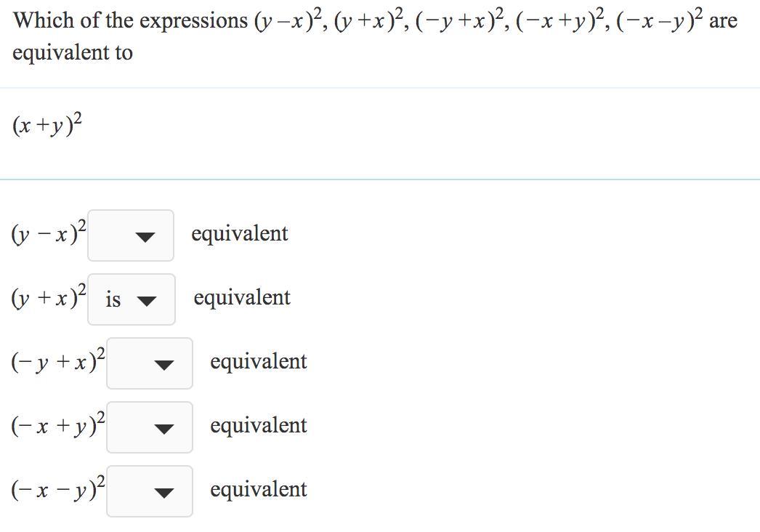Click "equivalent" text in the (y + x)² row
This screenshot has height=532, width=760.
click(x=241, y=298)
